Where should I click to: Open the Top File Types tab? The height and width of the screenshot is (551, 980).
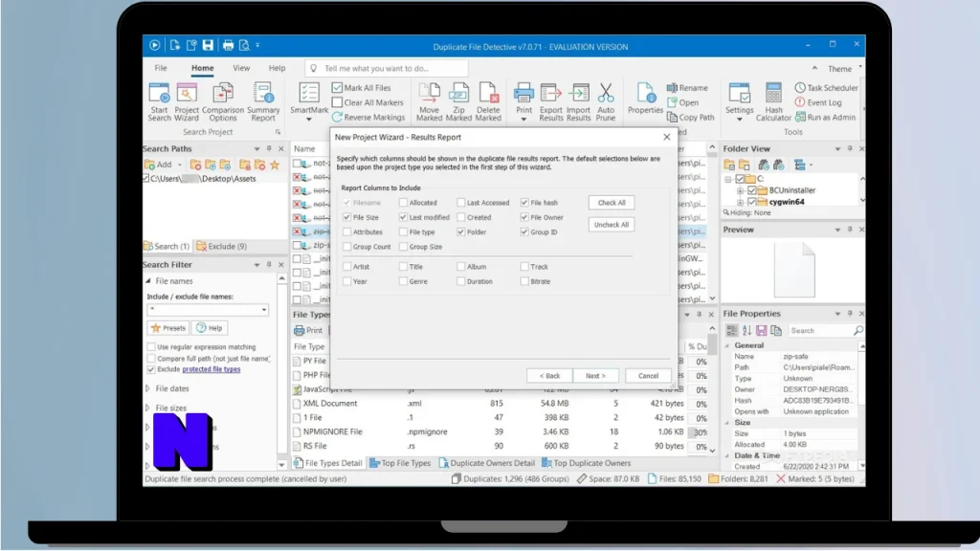(401, 463)
